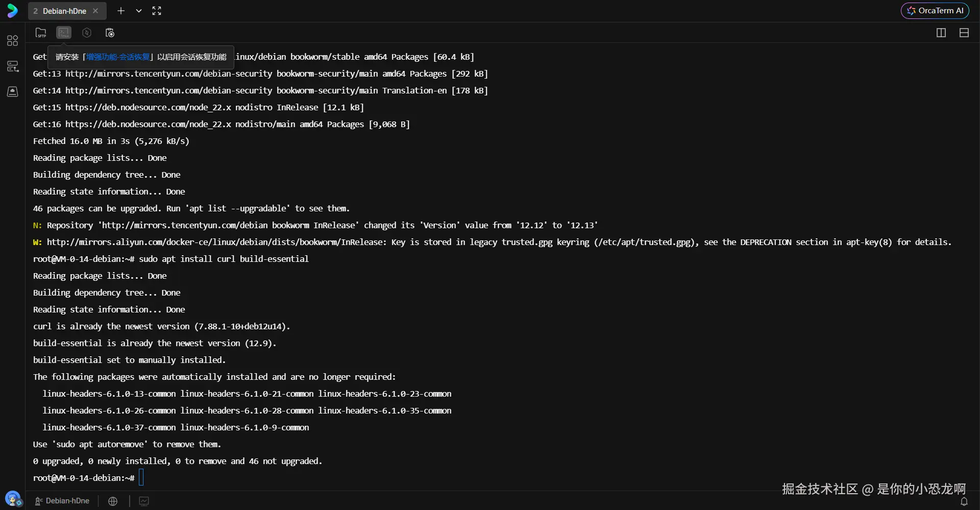Open the hexagon plugin tool in the toolbar
The height and width of the screenshot is (510, 980).
point(86,32)
